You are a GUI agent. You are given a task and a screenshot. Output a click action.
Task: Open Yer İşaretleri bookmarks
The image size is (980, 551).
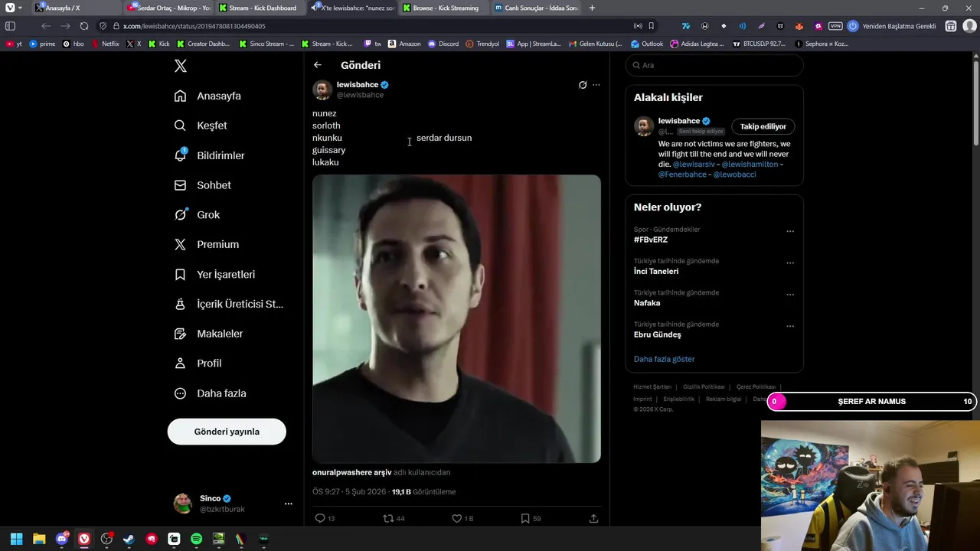tap(214, 275)
